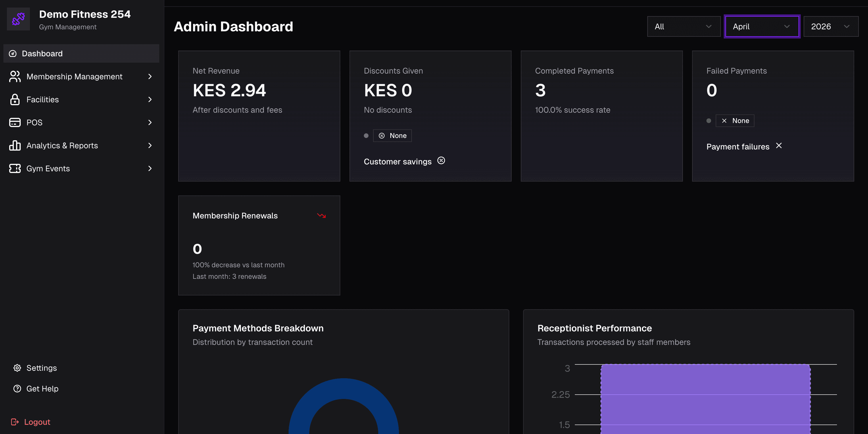Open the All filter dropdown

(684, 26)
